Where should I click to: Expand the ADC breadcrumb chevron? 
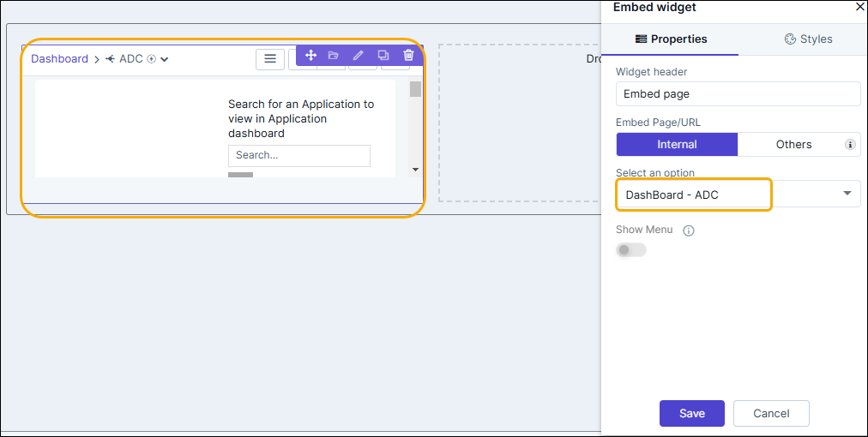pyautogui.click(x=165, y=59)
